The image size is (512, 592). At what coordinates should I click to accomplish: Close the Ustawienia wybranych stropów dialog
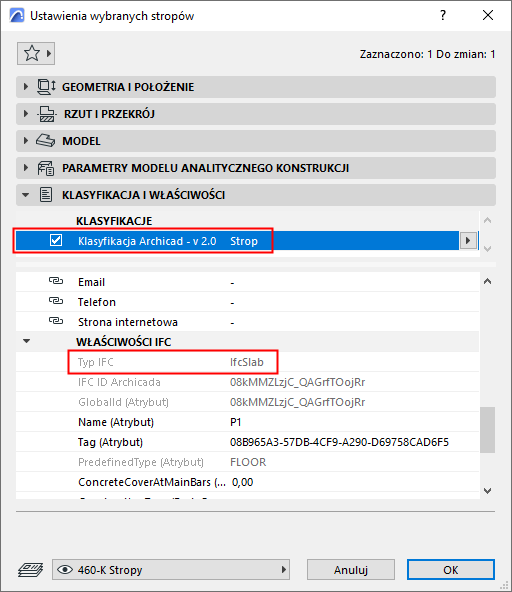(488, 15)
